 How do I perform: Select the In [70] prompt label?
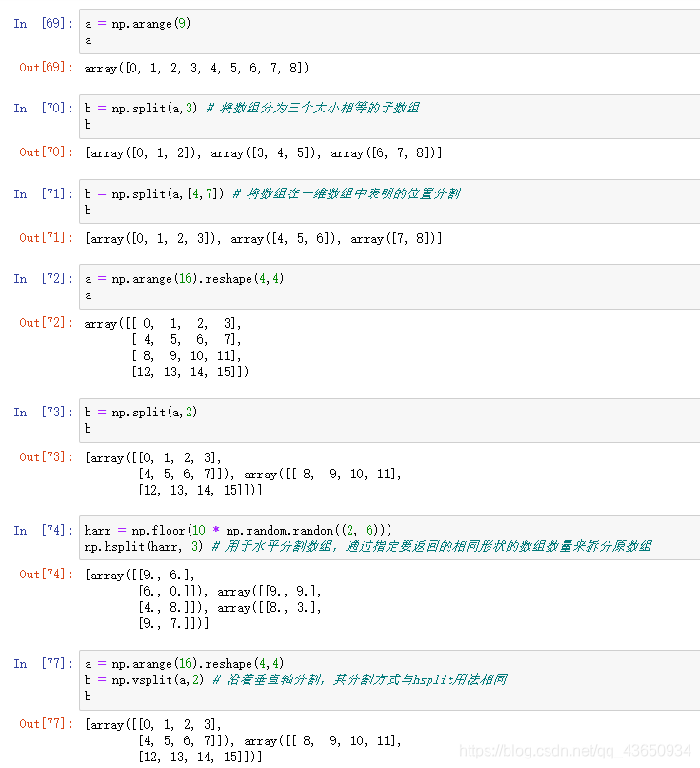click(44, 108)
